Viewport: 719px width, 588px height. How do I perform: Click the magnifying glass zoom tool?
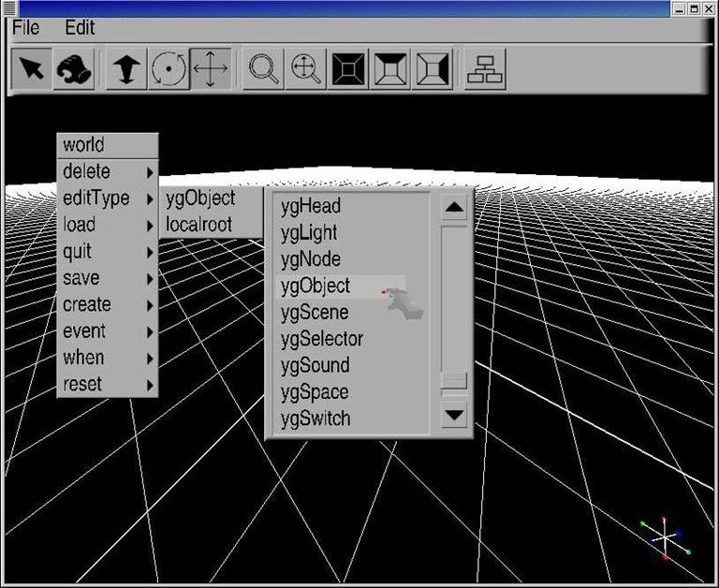263,68
